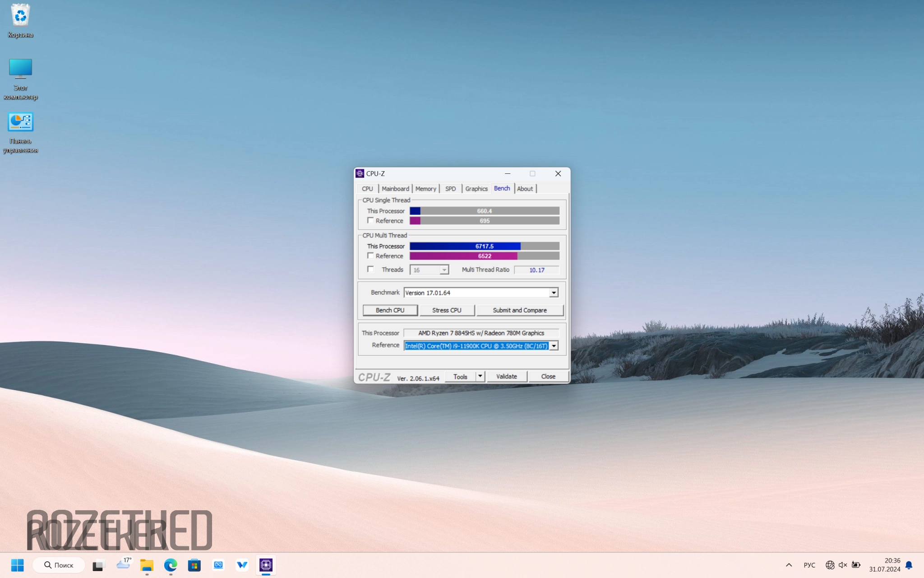Click the Bench CPU button

pos(390,310)
